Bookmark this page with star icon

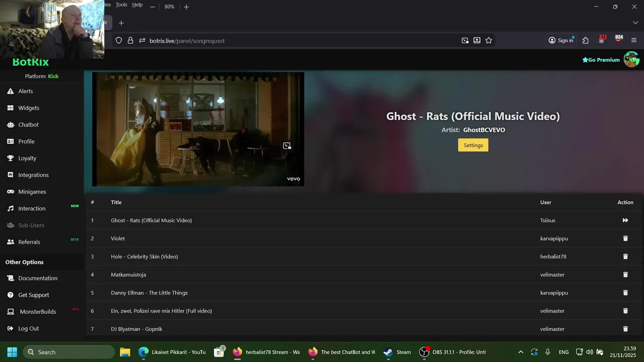pyautogui.click(x=489, y=41)
